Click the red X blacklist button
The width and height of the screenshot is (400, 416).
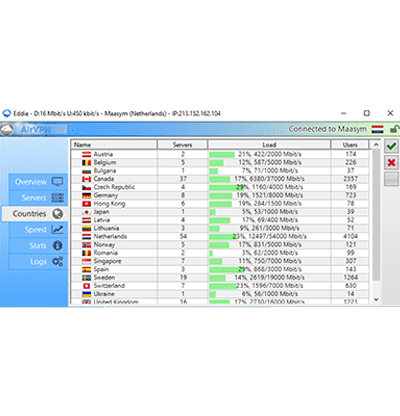click(391, 163)
